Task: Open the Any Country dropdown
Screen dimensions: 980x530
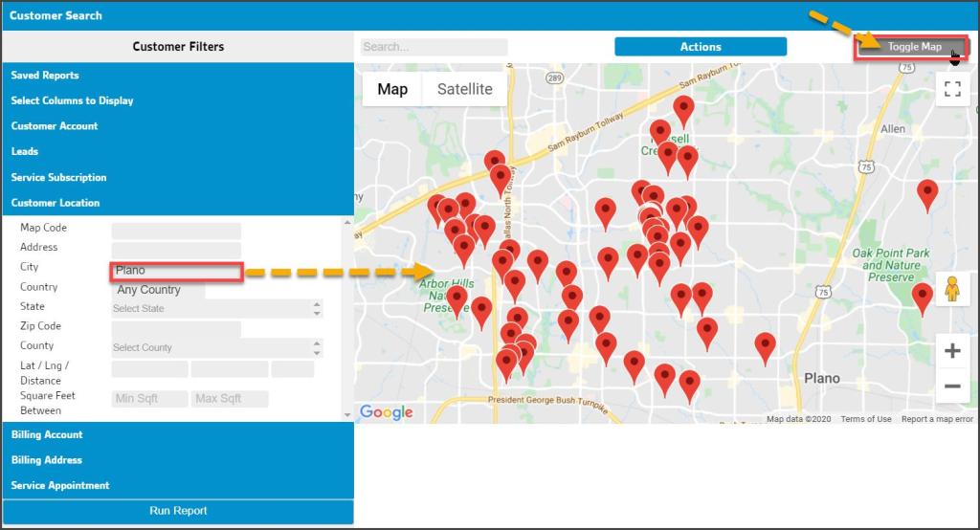Action: point(158,290)
